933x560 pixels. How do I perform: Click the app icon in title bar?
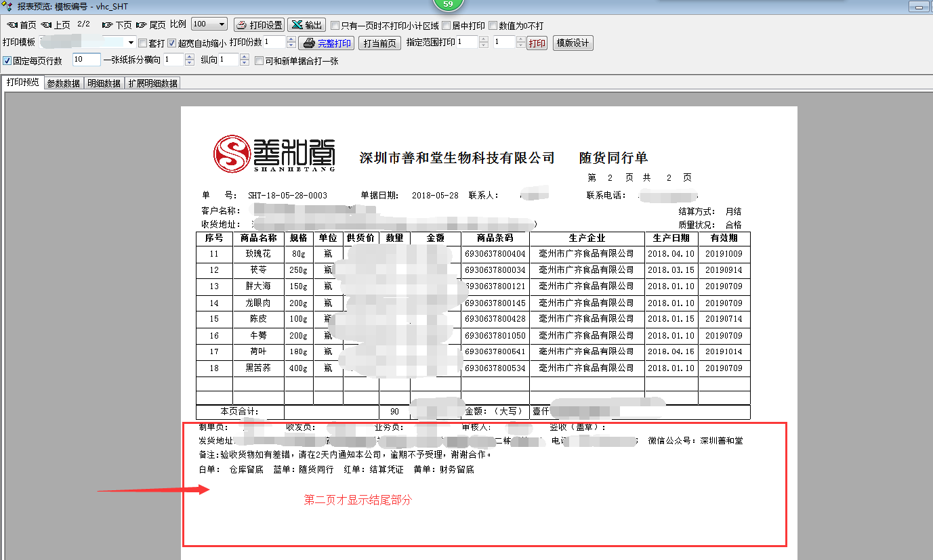tap(7, 6)
